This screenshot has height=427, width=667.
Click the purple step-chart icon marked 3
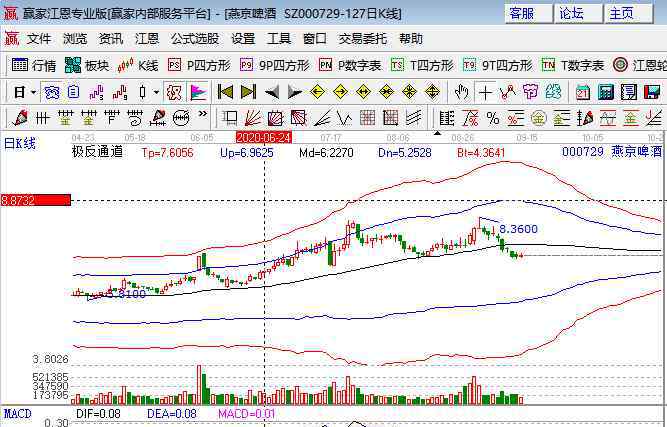click(x=97, y=92)
